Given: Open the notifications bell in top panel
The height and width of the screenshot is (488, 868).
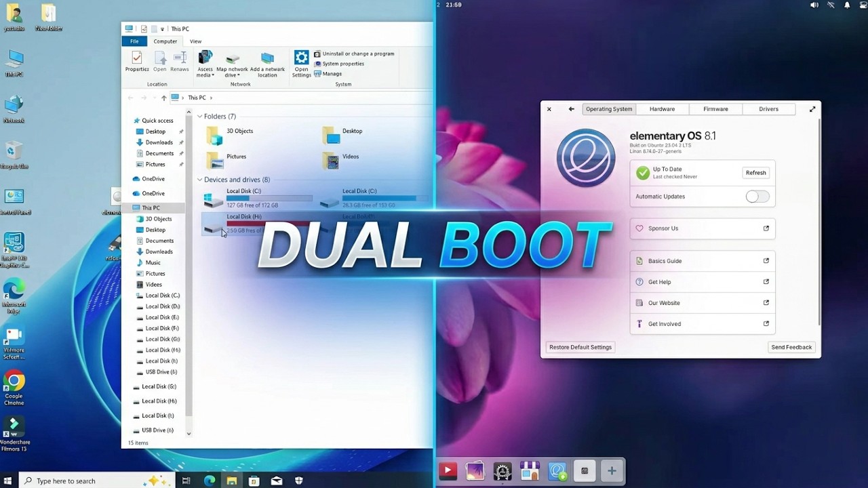Looking at the screenshot, I should pyautogui.click(x=847, y=5).
